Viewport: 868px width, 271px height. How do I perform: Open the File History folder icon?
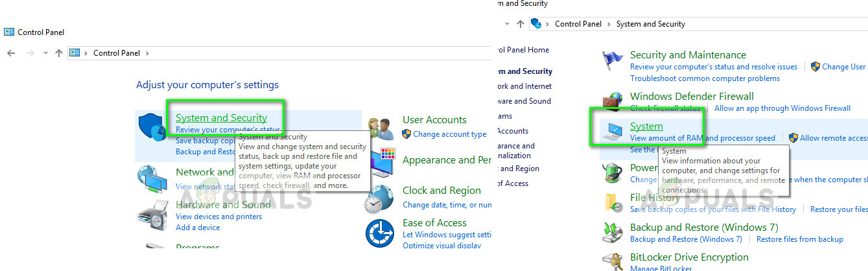pyautogui.click(x=612, y=203)
